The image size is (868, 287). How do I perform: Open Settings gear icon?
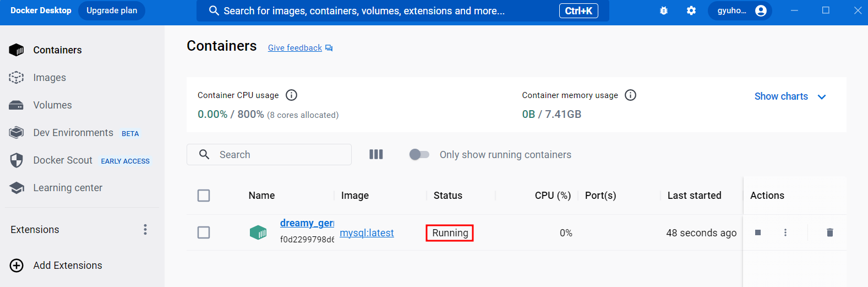tap(691, 10)
